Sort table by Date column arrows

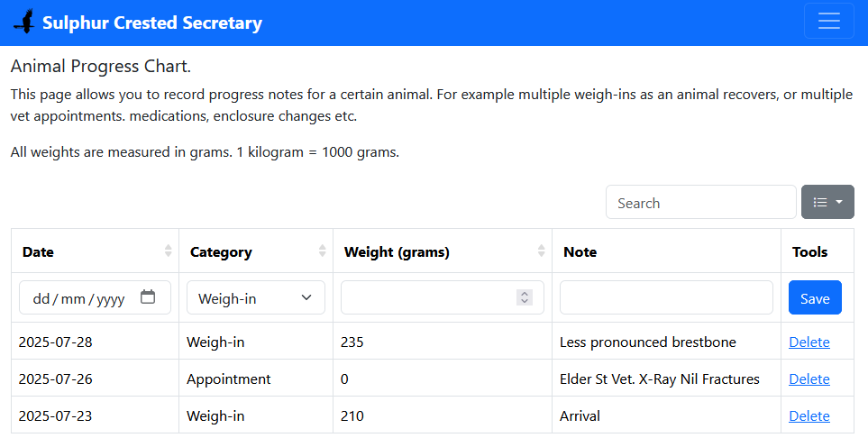pos(168,251)
